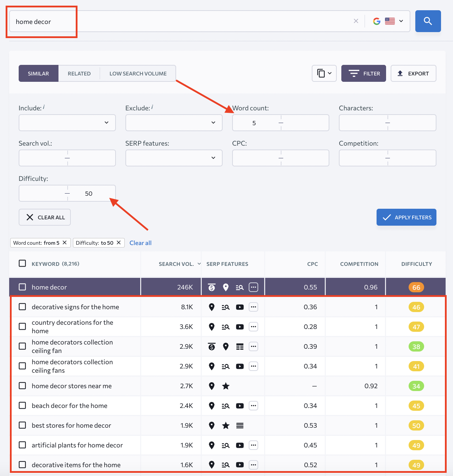Click Apply Filters button
The image size is (453, 476).
tap(407, 217)
